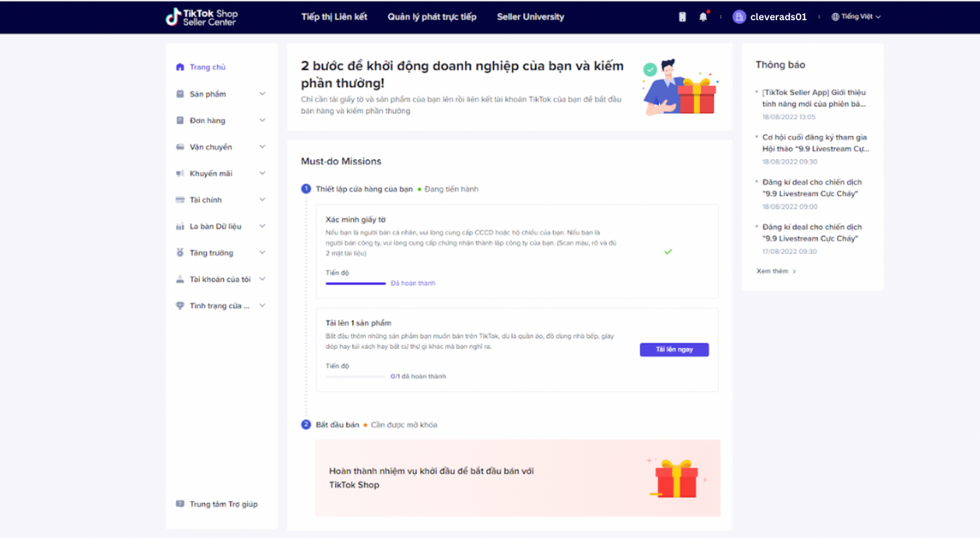
Task: Open Tiếp thị Liên kết in top navigation
Action: 334,16
